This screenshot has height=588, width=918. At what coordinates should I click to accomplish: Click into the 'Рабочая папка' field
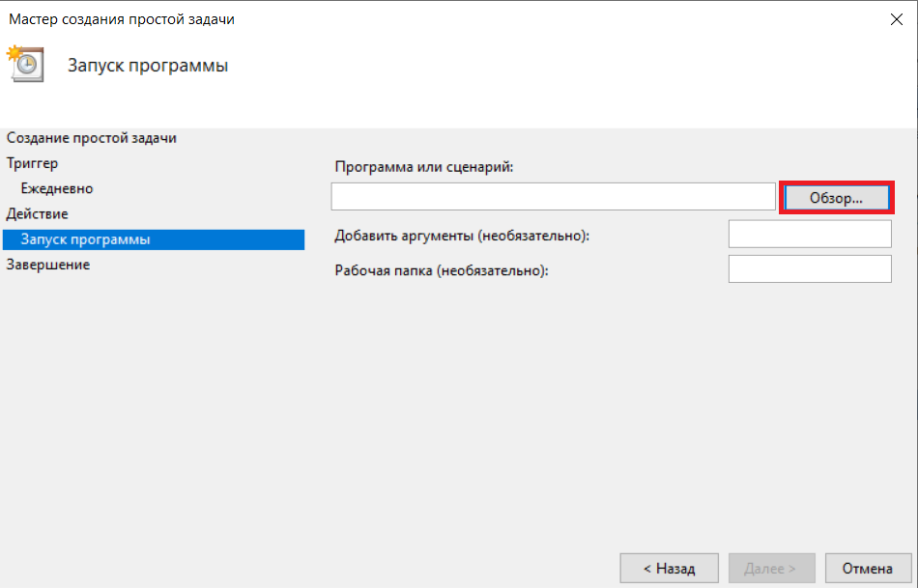pos(810,268)
